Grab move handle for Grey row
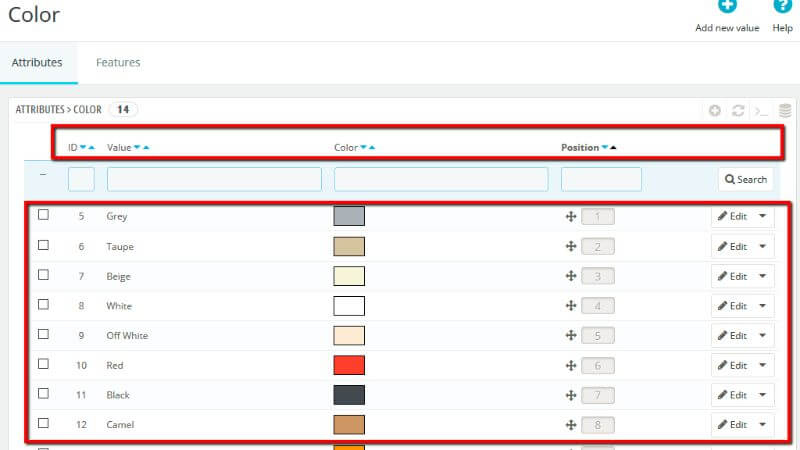Viewport: 800px width, 450px height. point(571,216)
